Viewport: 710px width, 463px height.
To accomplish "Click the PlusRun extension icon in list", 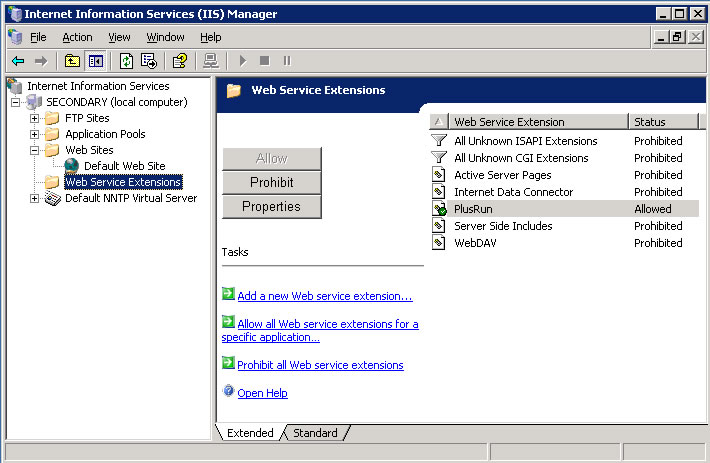I will (x=438, y=209).
